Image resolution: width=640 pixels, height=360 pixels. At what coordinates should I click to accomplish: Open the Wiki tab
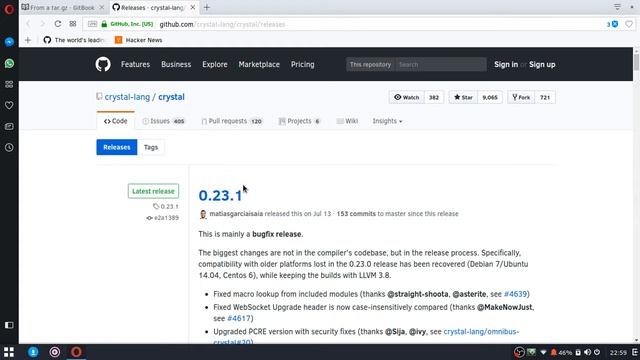347,121
